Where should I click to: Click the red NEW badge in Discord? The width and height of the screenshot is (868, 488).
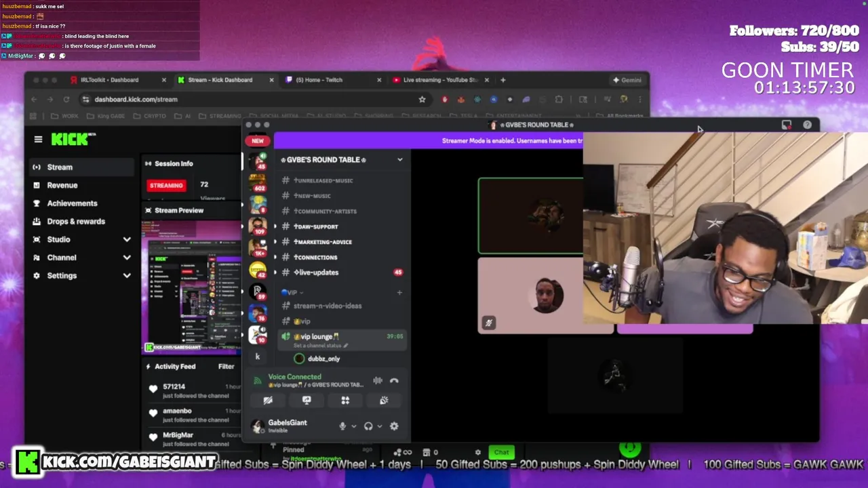(x=257, y=141)
